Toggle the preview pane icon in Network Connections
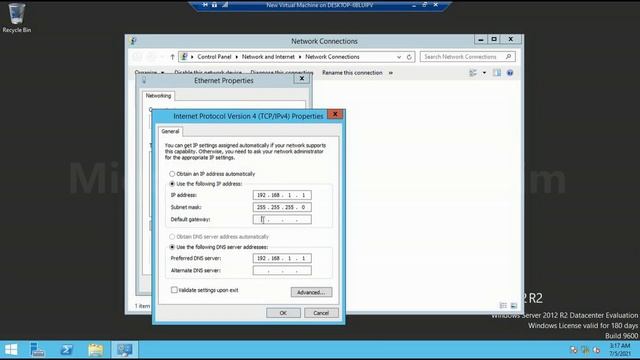 click(497, 73)
